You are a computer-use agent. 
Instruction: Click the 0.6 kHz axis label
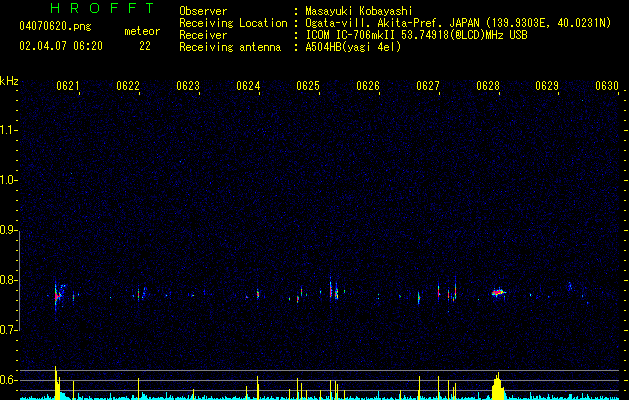click(8, 380)
